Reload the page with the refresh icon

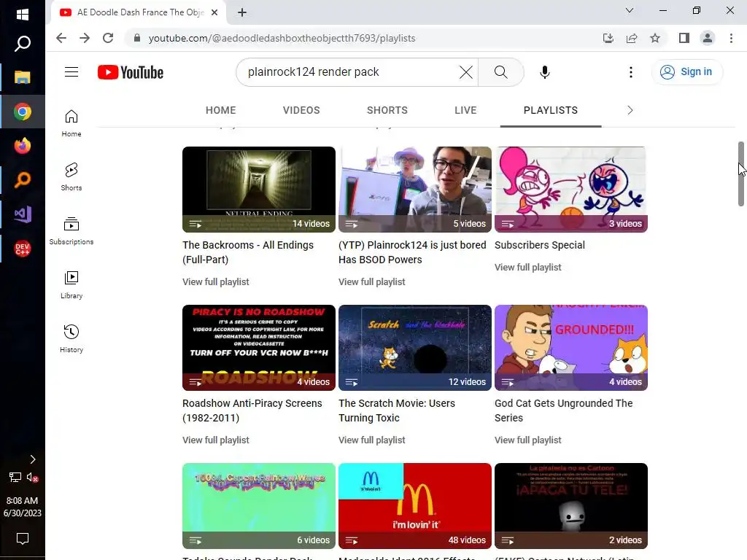[x=108, y=38]
